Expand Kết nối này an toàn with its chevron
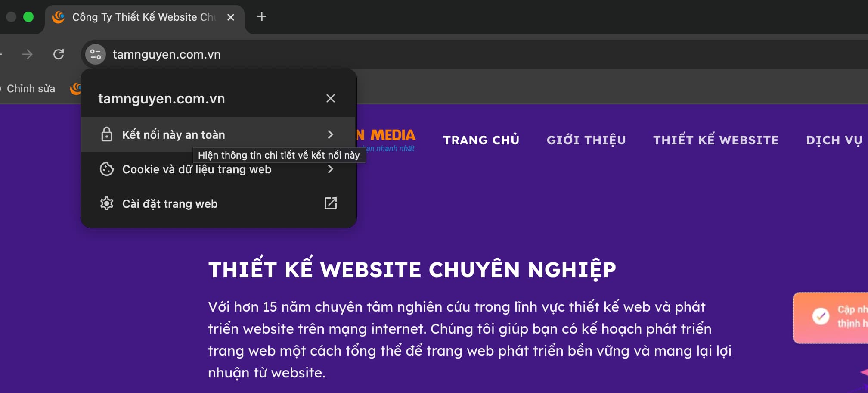The width and height of the screenshot is (868, 393). point(330,134)
